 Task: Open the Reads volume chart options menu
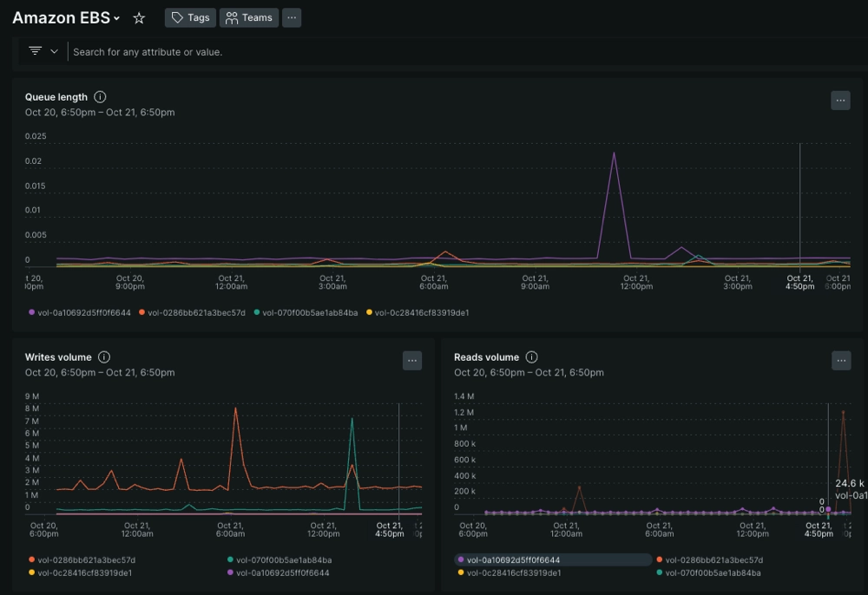[840, 361]
